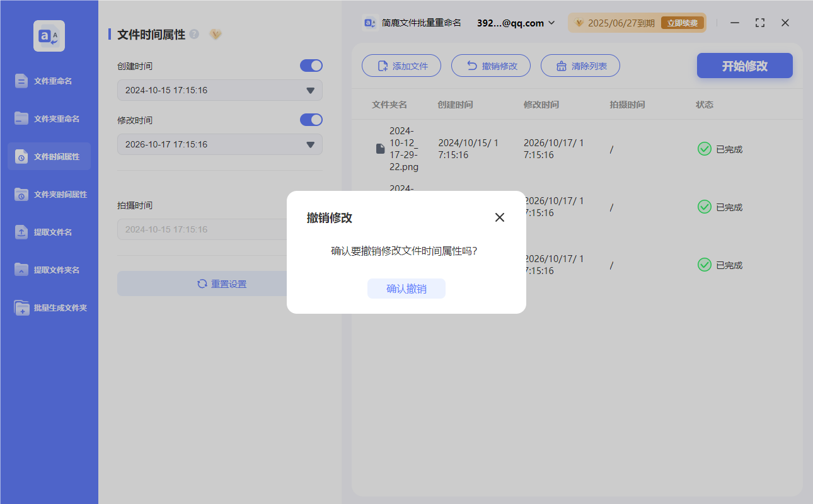Disable the 修改时间 toggle switch
This screenshot has width=813, height=504.
click(x=311, y=120)
